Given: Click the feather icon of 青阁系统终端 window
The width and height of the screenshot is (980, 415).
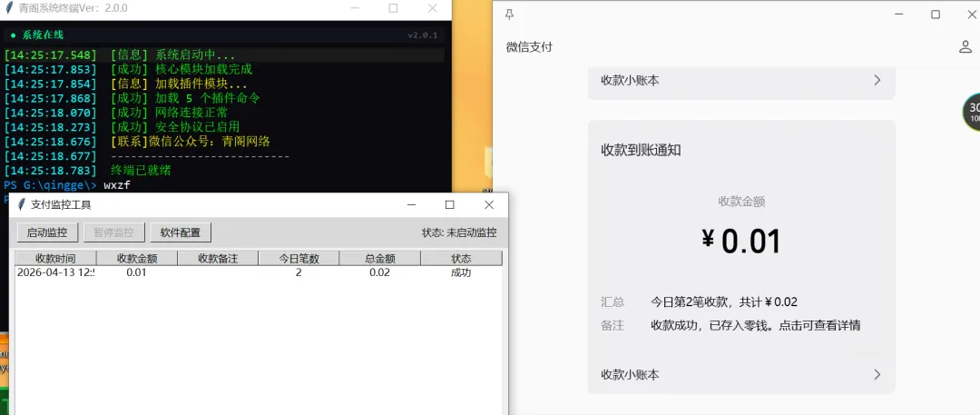Looking at the screenshot, I should 9,8.
